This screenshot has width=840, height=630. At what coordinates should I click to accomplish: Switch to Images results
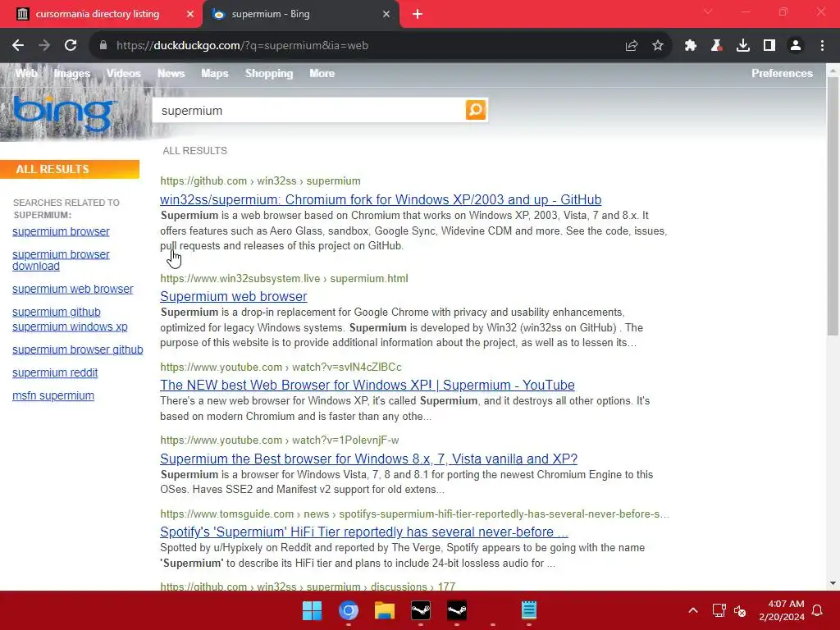(x=72, y=73)
